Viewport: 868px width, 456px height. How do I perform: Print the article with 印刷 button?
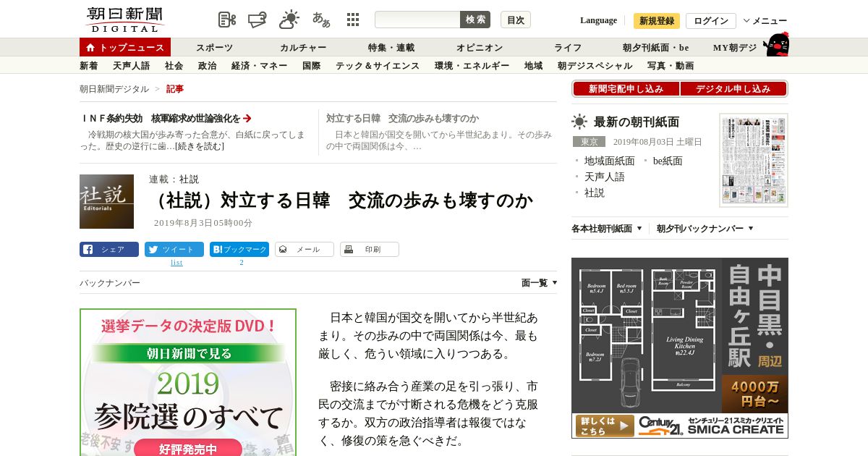(x=370, y=249)
